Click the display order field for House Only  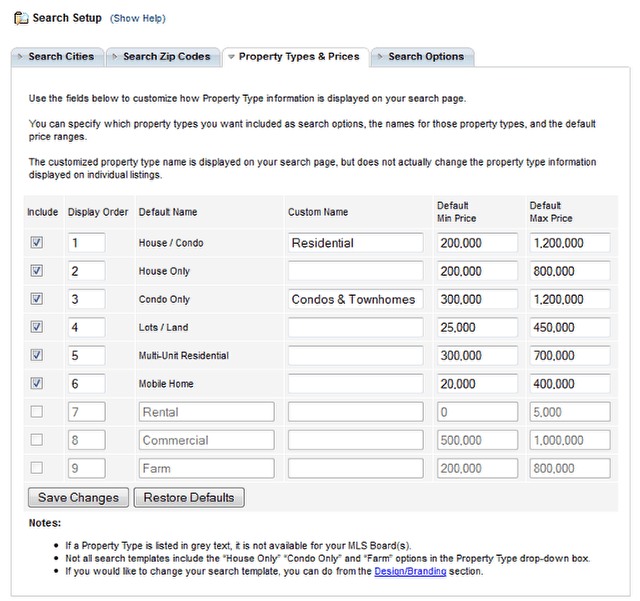pos(87,271)
